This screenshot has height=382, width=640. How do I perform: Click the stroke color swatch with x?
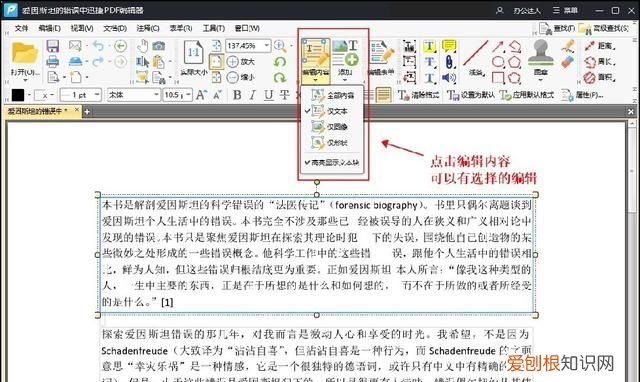(41, 96)
